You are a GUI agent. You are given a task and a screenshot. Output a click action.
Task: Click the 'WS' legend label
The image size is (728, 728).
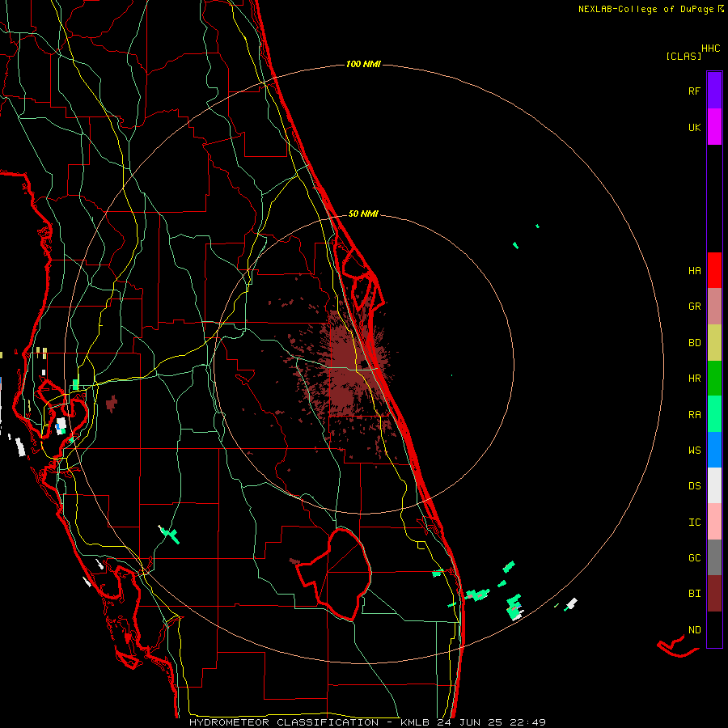point(694,450)
